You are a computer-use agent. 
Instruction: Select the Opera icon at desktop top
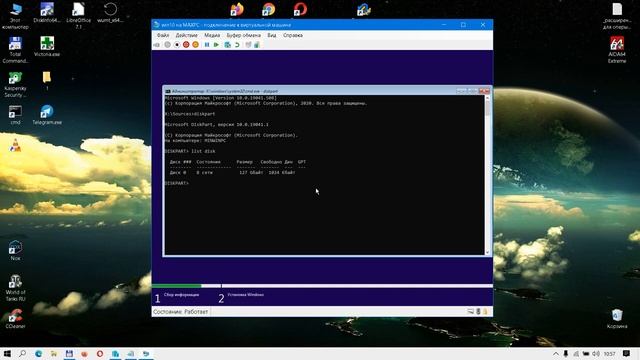300,9
